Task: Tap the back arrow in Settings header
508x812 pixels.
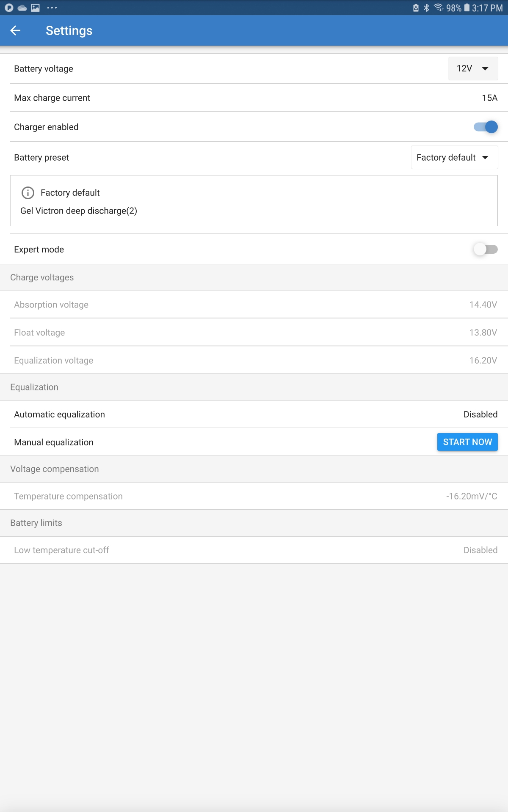Action: [15, 30]
